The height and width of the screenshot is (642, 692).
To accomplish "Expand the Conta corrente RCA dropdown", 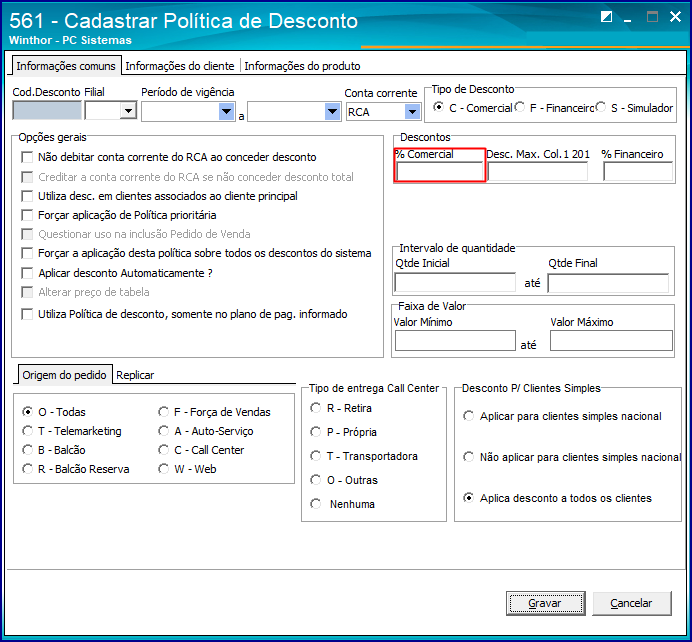I will tap(412, 112).
